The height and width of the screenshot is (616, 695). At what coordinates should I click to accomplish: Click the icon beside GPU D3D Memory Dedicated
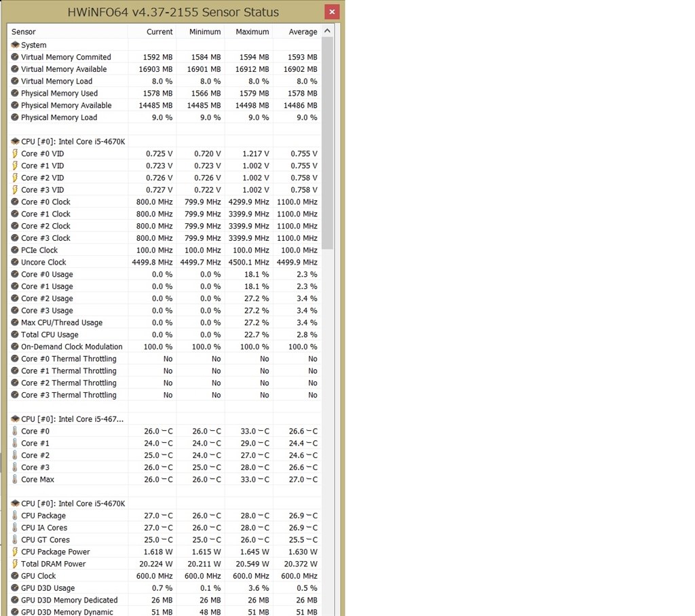(15, 600)
